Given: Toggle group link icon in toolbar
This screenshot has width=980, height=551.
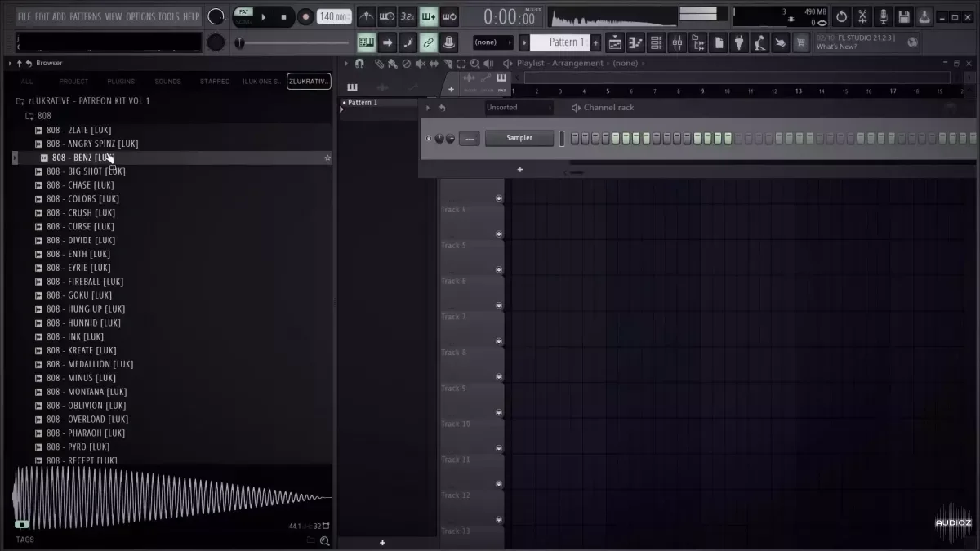Looking at the screenshot, I should click(428, 42).
